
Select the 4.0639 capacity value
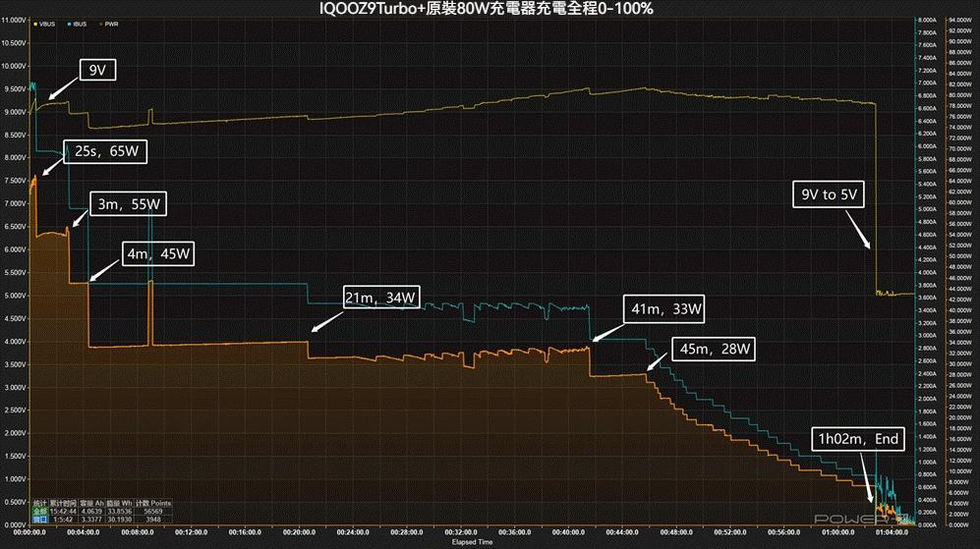[x=91, y=512]
